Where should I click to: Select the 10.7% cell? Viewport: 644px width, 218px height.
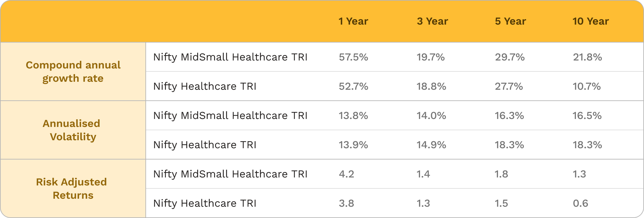point(587,86)
